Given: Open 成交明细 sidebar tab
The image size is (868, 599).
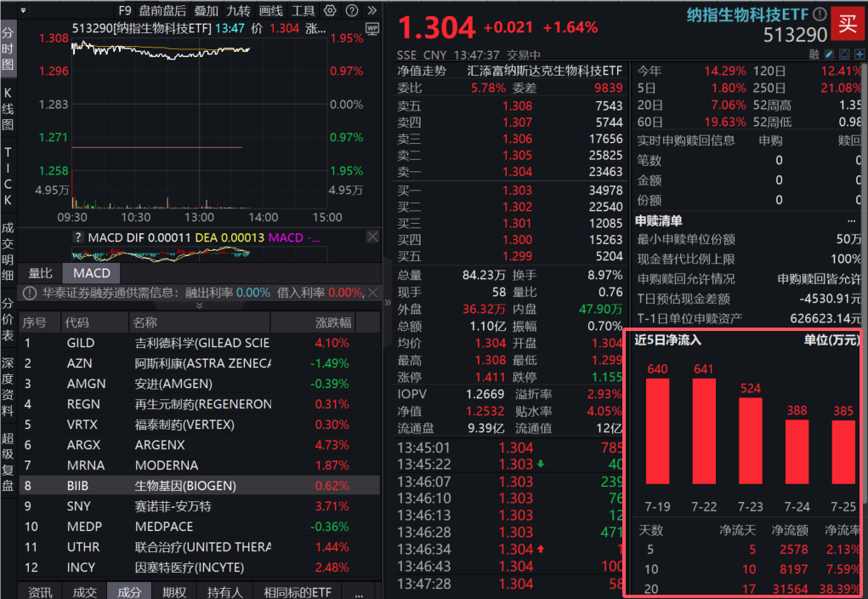Looking at the screenshot, I should (x=8, y=251).
